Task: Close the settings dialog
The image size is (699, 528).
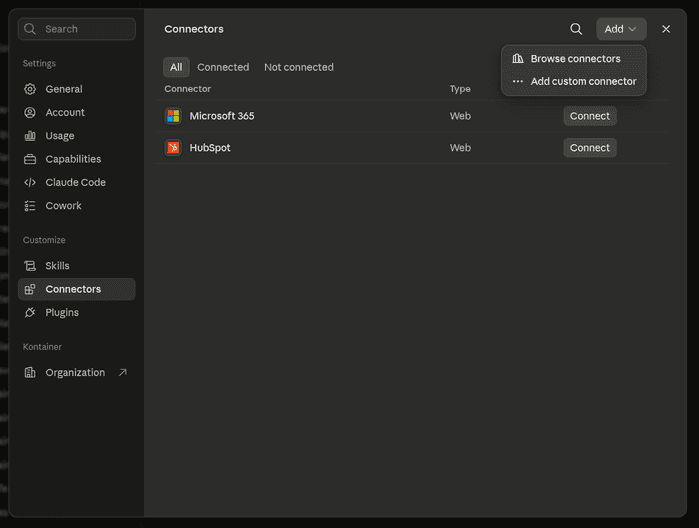Action: pyautogui.click(x=666, y=29)
